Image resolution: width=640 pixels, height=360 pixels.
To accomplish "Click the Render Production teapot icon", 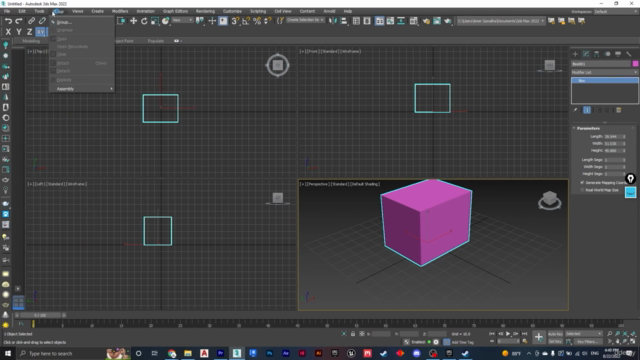I will point(448,21).
